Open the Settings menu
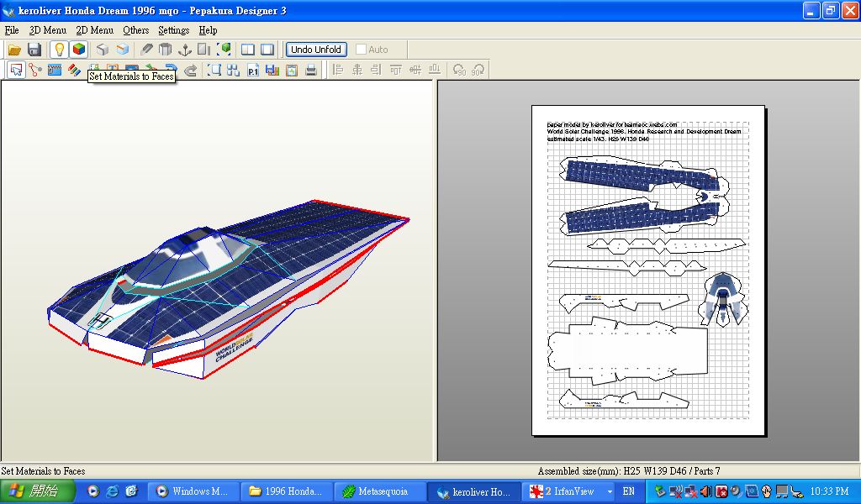 pos(173,30)
